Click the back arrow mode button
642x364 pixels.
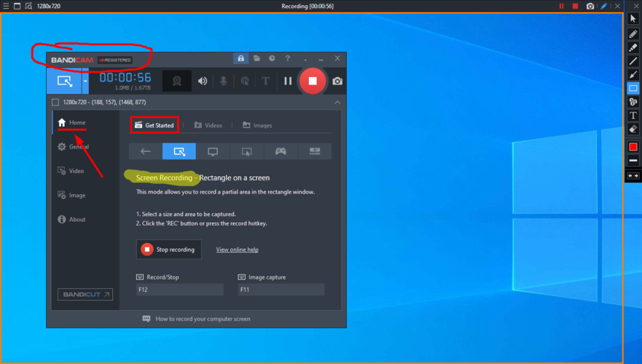click(145, 151)
